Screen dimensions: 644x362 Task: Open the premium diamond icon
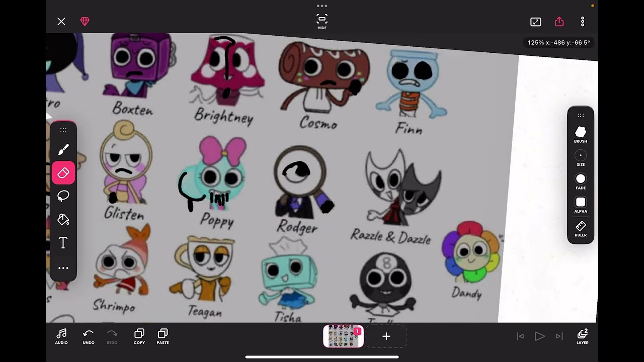tap(85, 22)
